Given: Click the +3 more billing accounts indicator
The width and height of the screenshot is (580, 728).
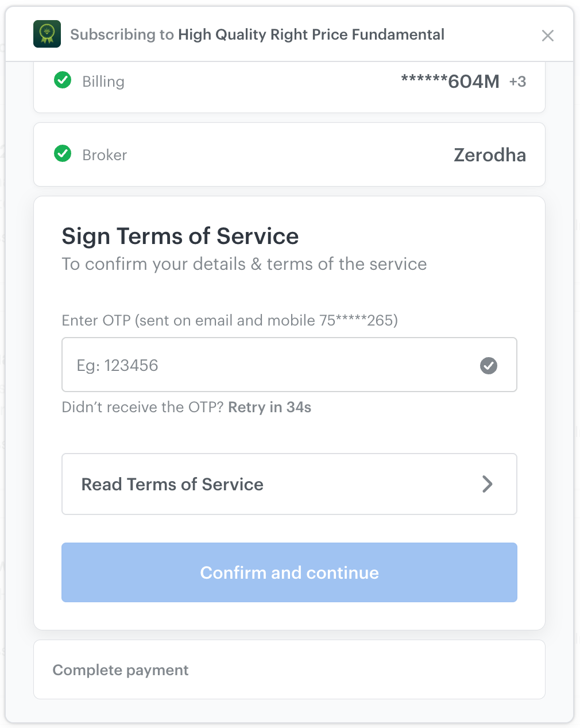Looking at the screenshot, I should click(x=517, y=82).
